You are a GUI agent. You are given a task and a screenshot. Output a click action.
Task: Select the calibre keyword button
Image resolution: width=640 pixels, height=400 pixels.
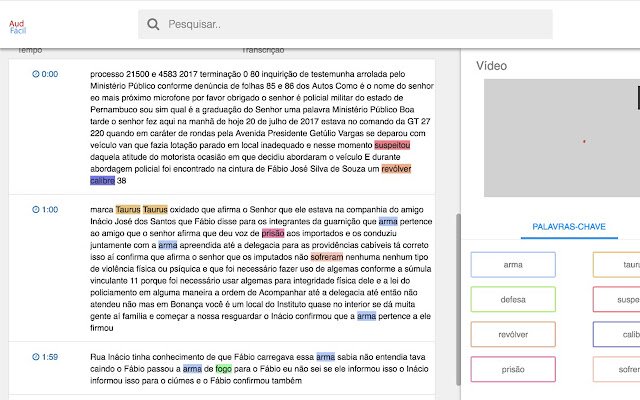[x=617, y=335]
